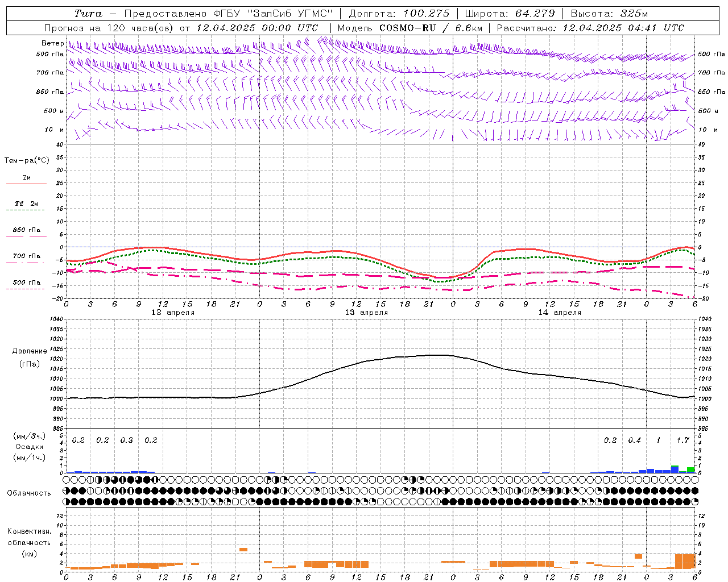Click the solid line sample under "2м" legend
The width and height of the screenshot is (728, 582).
coord(26,184)
